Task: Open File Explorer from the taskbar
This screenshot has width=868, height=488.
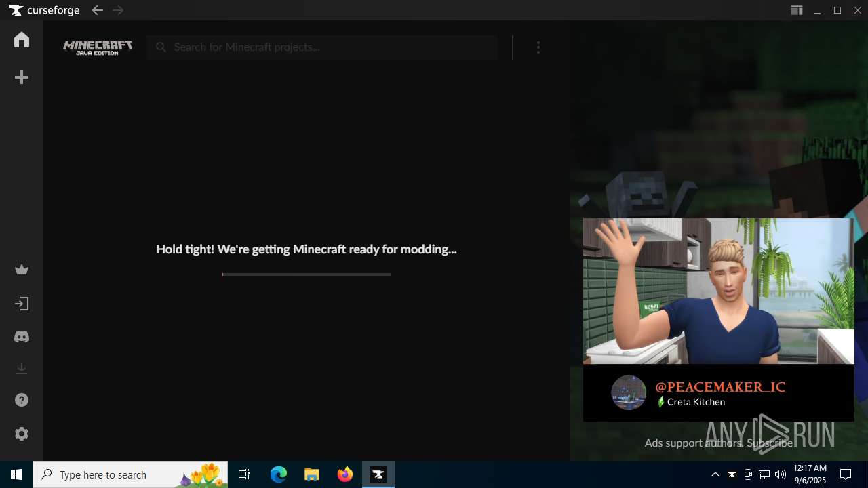Action: (x=312, y=474)
